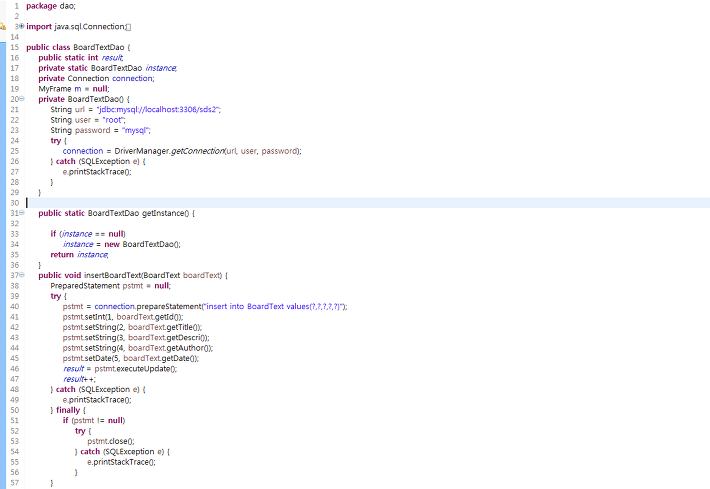Click 'e.printStackTrace();' on line 49
This screenshot has height=489, width=710.
point(97,400)
